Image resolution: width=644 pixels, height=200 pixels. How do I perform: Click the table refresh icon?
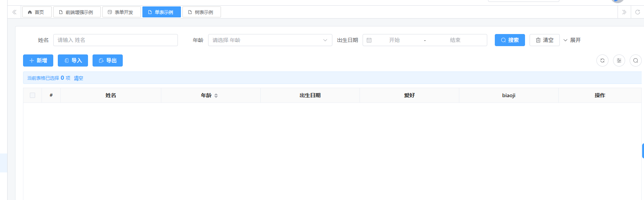602,60
